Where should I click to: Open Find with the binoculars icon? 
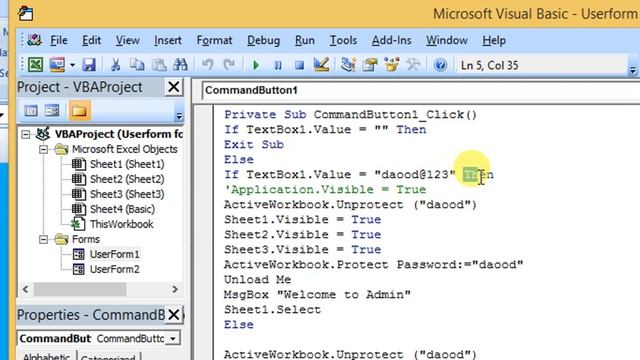[x=180, y=65]
